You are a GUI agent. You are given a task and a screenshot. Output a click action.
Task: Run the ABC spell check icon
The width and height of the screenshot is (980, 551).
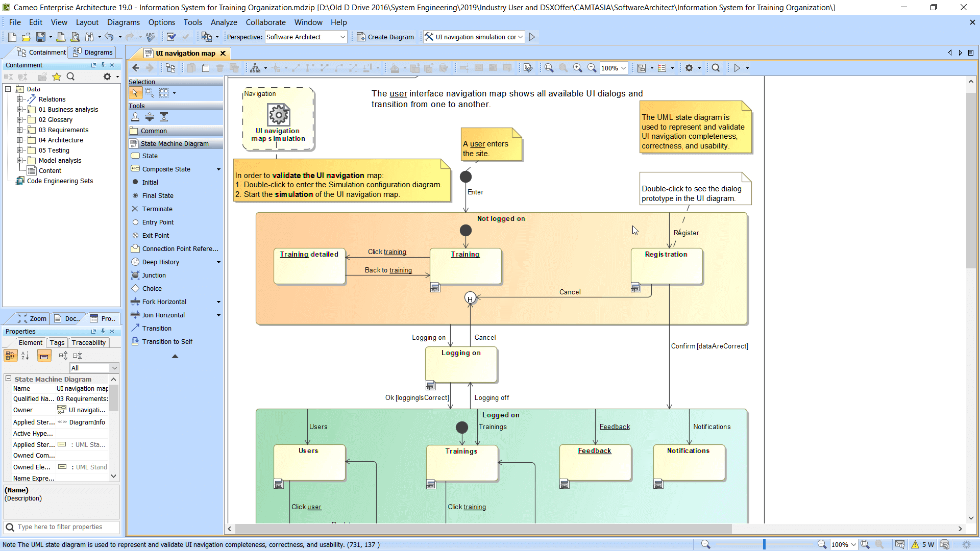(150, 37)
